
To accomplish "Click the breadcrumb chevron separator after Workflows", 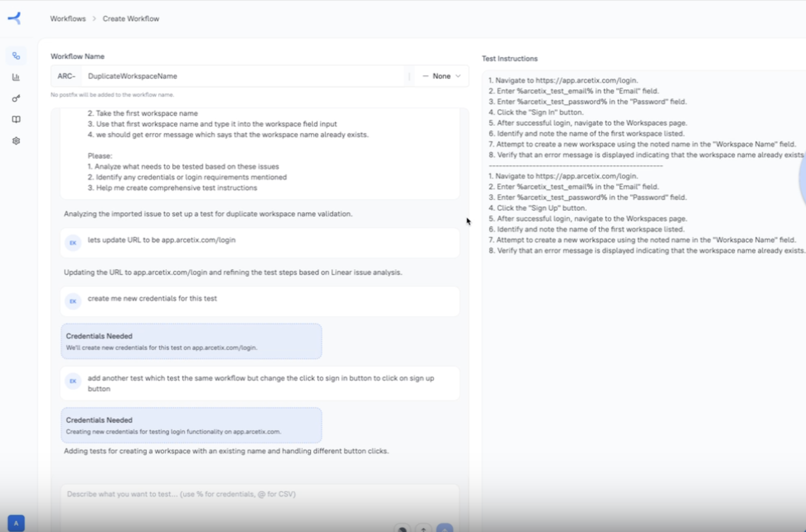I will point(94,19).
